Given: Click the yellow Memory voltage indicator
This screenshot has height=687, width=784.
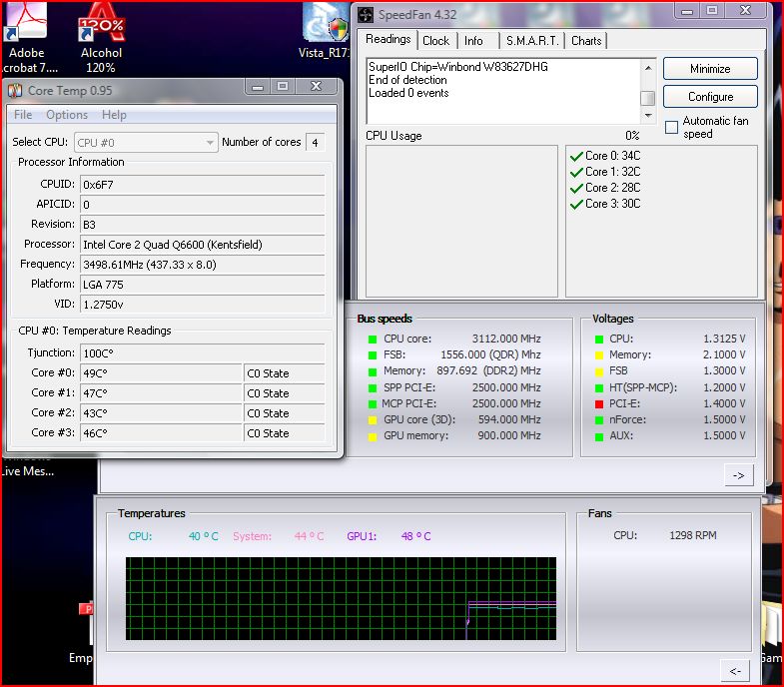Looking at the screenshot, I should point(599,355).
